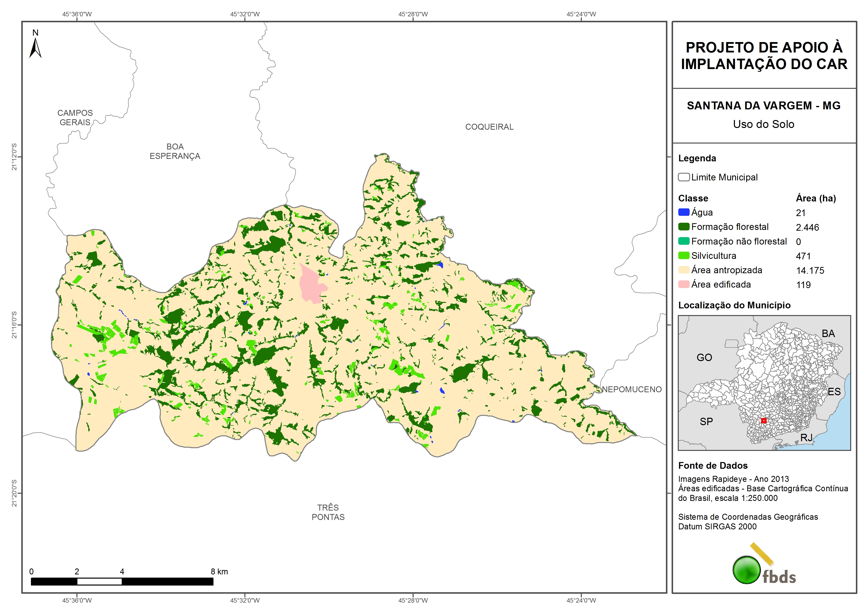Click the NEPOMUCENO map label
Viewport: 868px width, 614px height.
tap(631, 389)
